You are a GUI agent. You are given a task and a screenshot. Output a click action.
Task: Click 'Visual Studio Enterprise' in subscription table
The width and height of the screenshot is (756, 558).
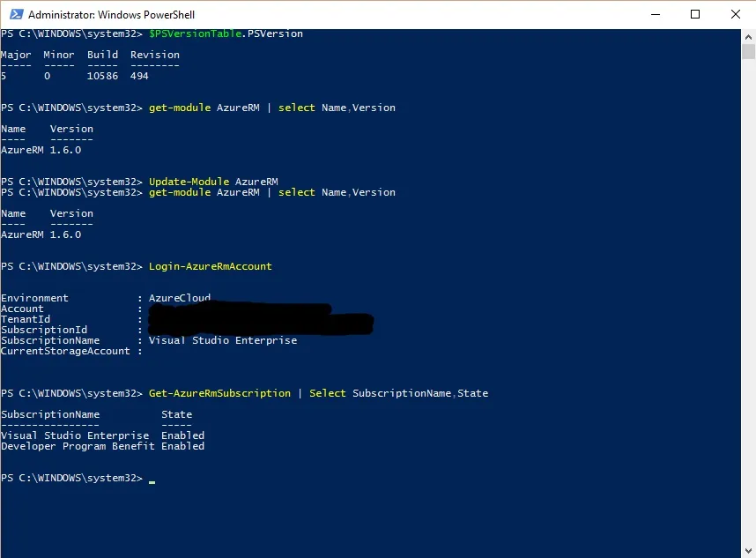click(75, 435)
